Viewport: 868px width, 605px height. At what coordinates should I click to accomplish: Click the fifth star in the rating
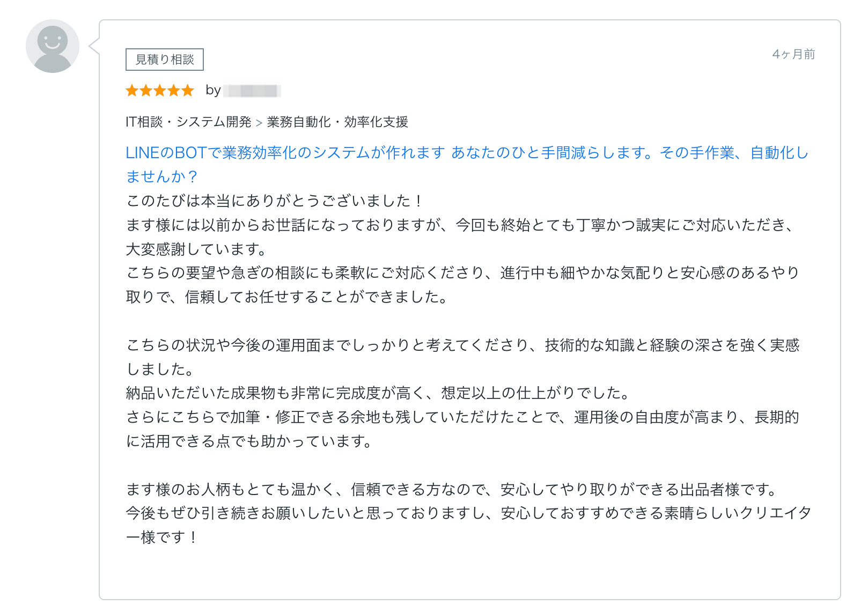[x=187, y=91]
